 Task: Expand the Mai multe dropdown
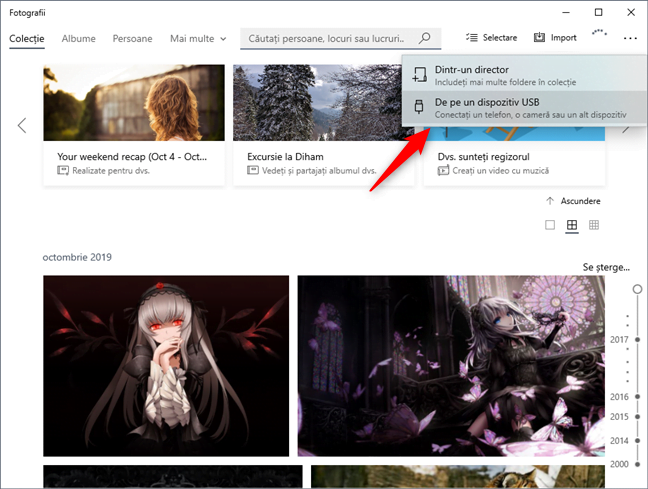pyautogui.click(x=198, y=38)
